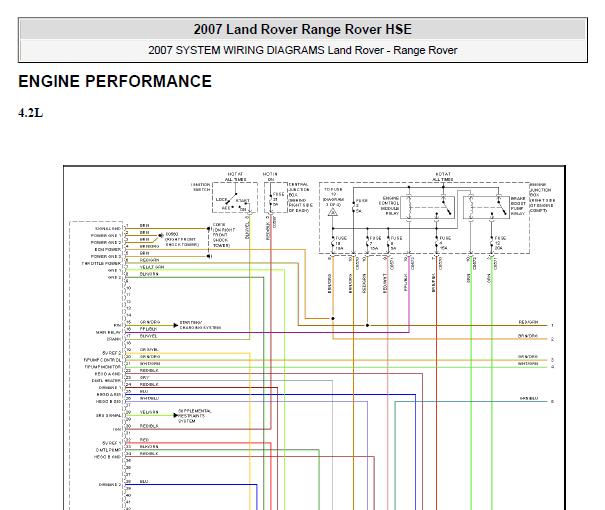
Task: Click the FUSE 7 label in junction box
Action: click(x=375, y=243)
